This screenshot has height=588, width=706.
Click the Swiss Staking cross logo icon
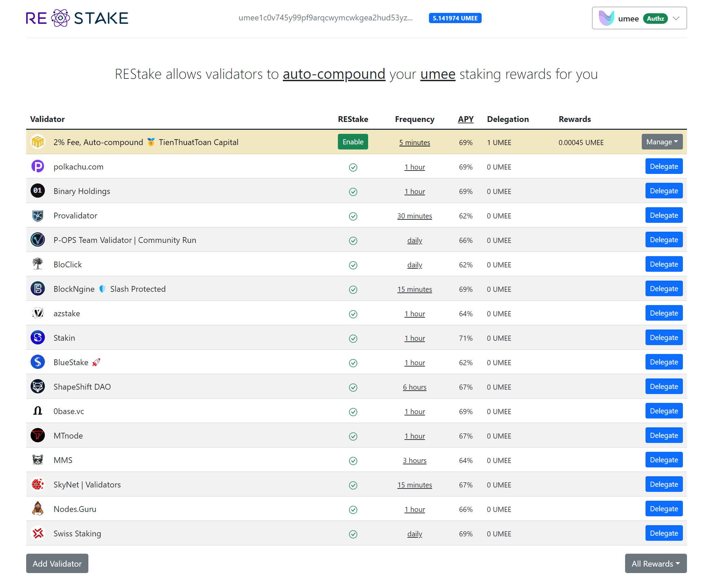[x=38, y=533]
